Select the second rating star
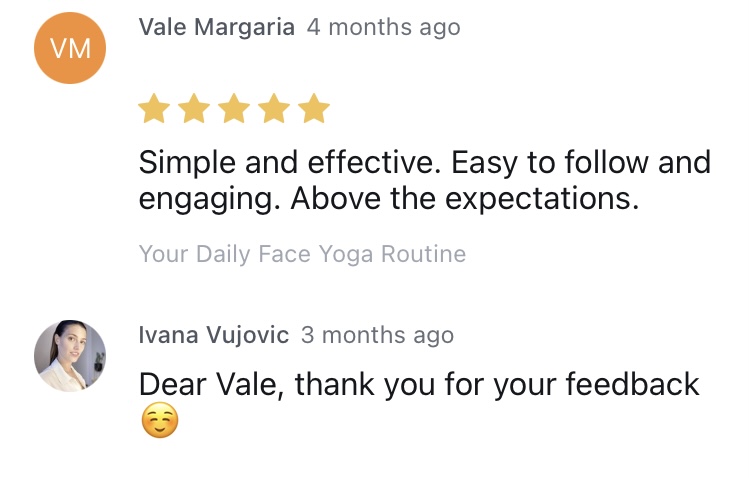 (194, 109)
